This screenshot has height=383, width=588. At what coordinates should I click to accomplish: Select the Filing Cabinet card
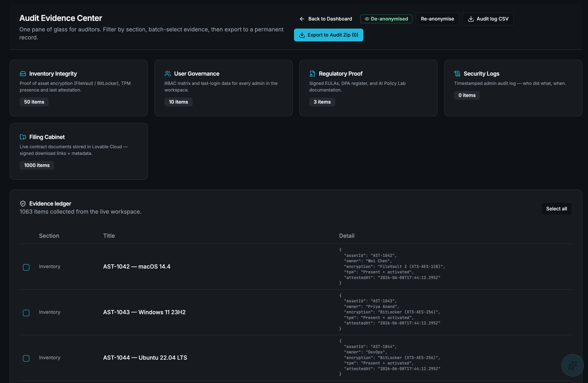[79, 151]
